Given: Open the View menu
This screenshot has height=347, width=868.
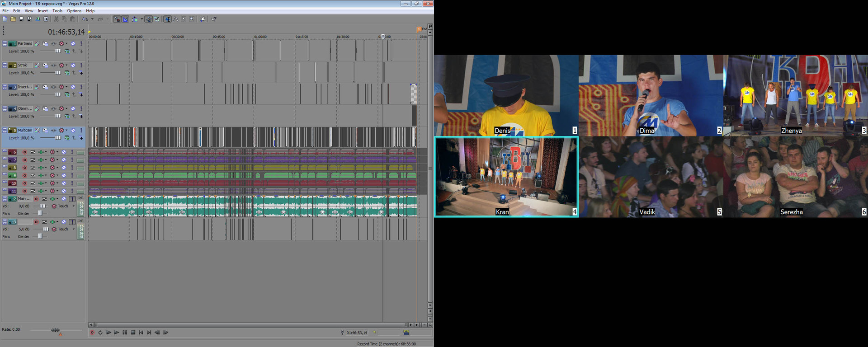Looking at the screenshot, I should click(x=29, y=11).
